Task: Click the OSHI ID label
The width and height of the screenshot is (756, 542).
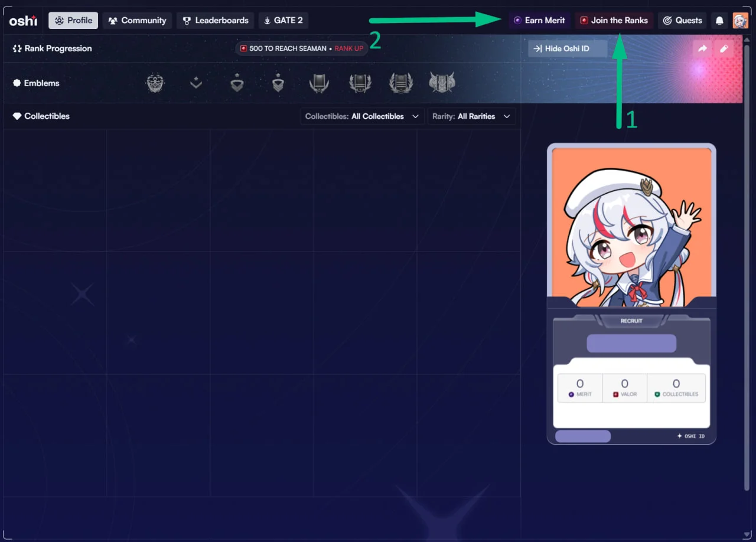Action: (690, 436)
